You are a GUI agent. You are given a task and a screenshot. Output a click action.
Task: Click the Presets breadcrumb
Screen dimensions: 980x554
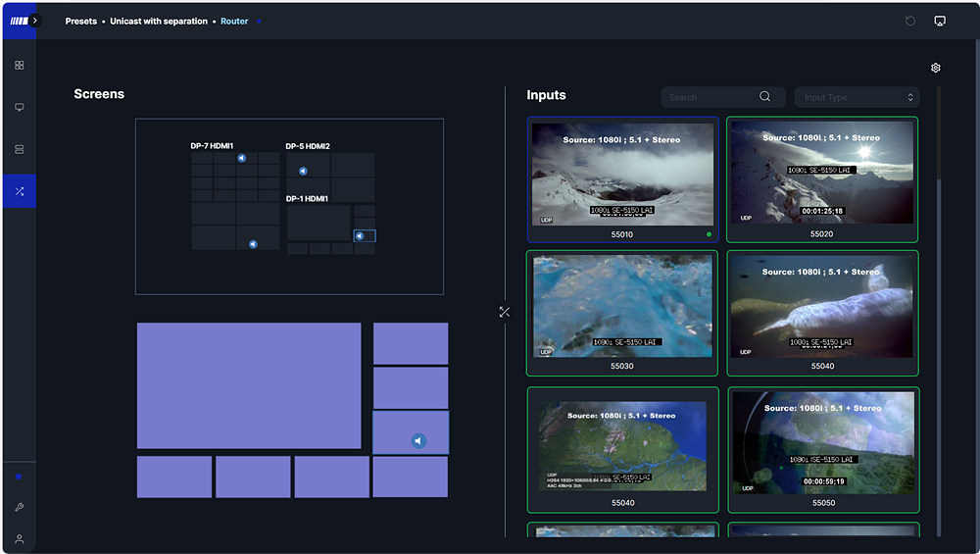[81, 21]
